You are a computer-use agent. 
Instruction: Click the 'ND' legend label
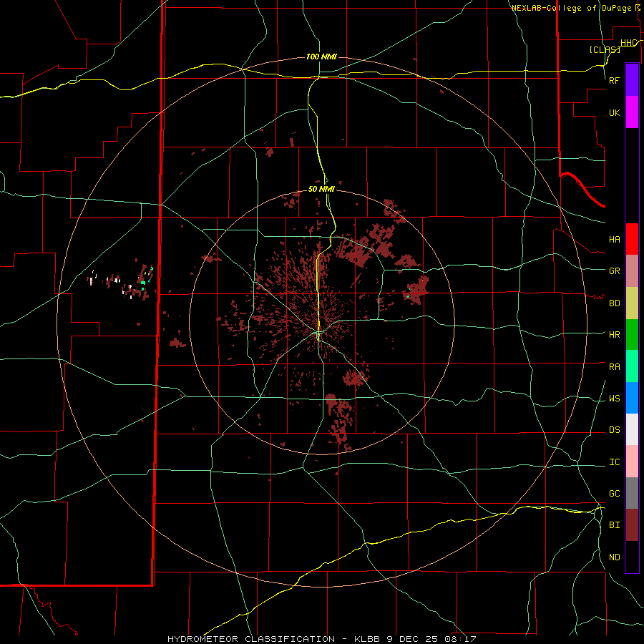pos(614,557)
